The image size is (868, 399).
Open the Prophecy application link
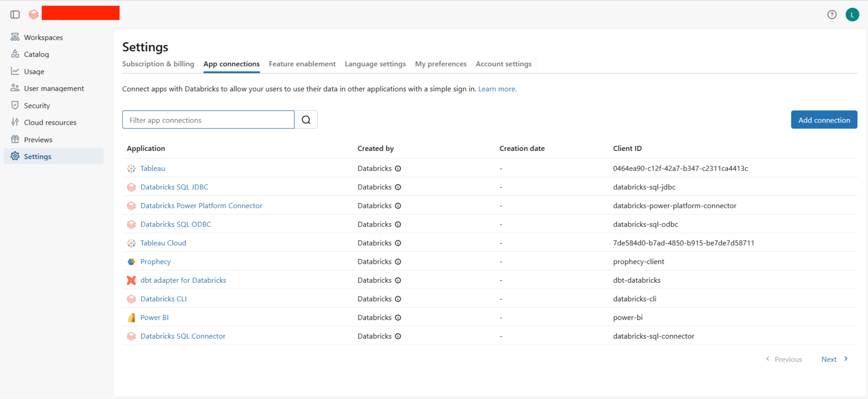[155, 262]
